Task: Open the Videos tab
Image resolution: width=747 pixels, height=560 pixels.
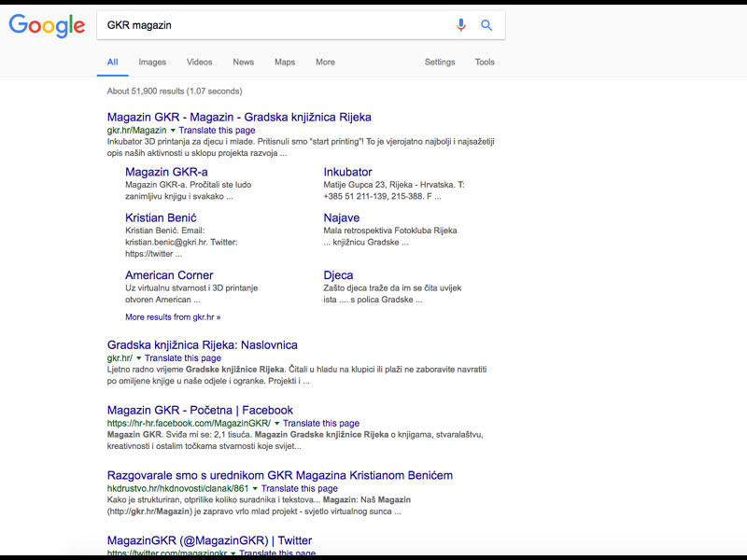Action: (x=199, y=62)
